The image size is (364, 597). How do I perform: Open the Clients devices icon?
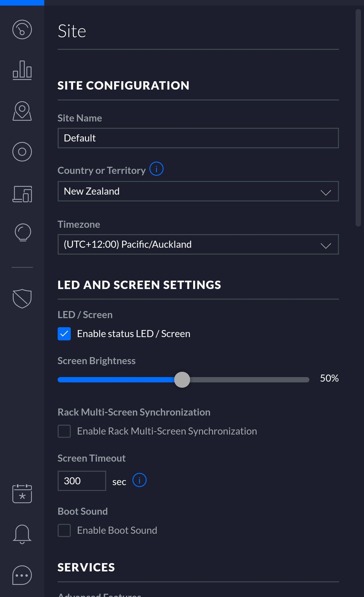(22, 194)
